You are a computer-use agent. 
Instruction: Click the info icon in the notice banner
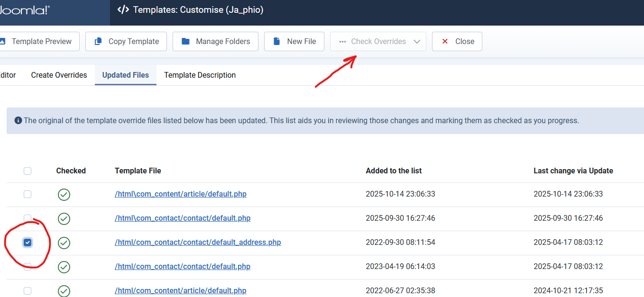pyautogui.click(x=18, y=120)
